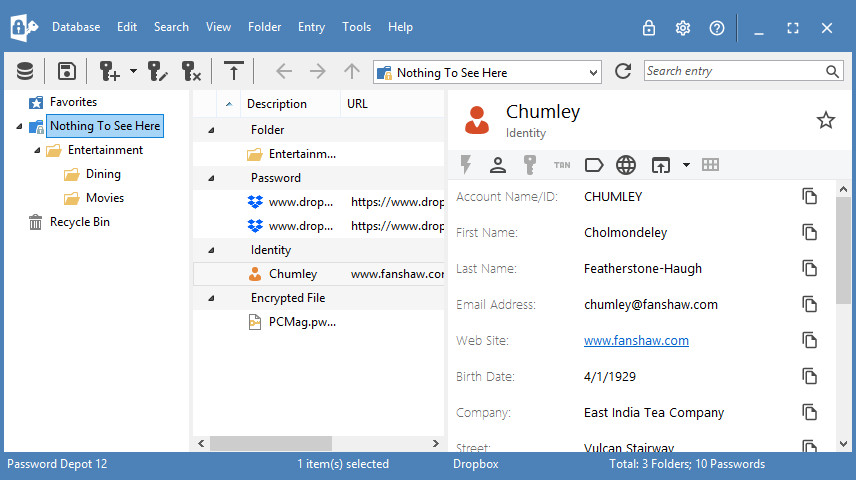Collapse the Identity group in list
This screenshot has height=480, width=856.
click(x=211, y=250)
